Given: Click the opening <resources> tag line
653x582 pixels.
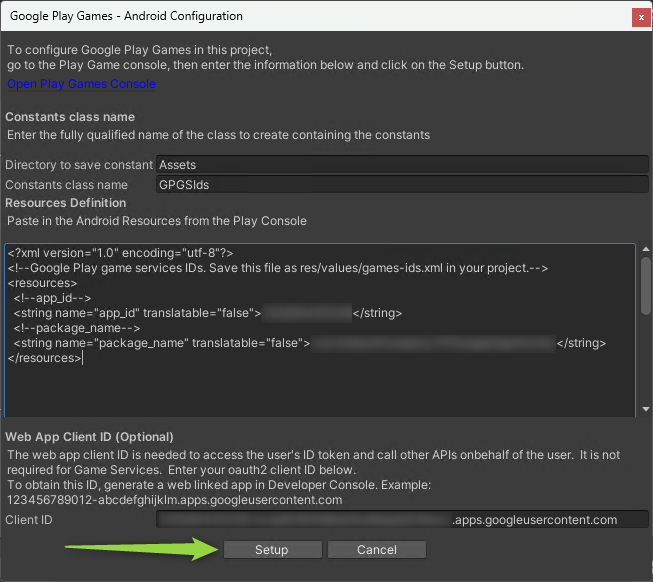Looking at the screenshot, I should (42, 283).
